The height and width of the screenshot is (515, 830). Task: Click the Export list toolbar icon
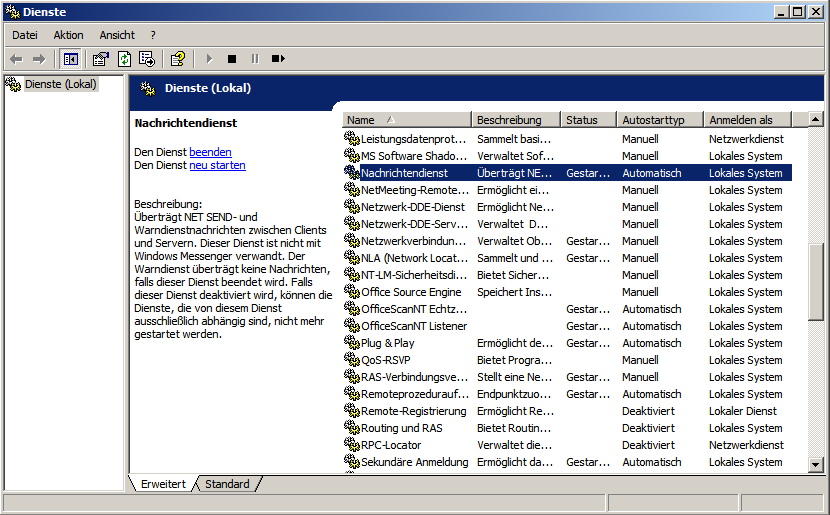pyautogui.click(x=147, y=59)
